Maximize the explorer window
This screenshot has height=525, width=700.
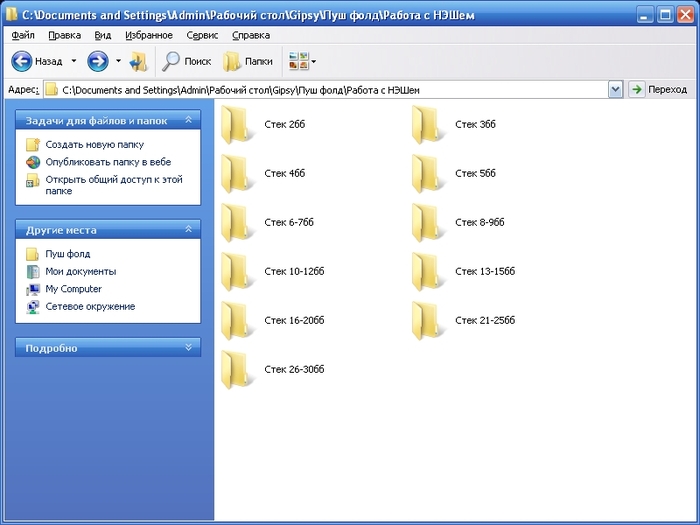(x=665, y=15)
